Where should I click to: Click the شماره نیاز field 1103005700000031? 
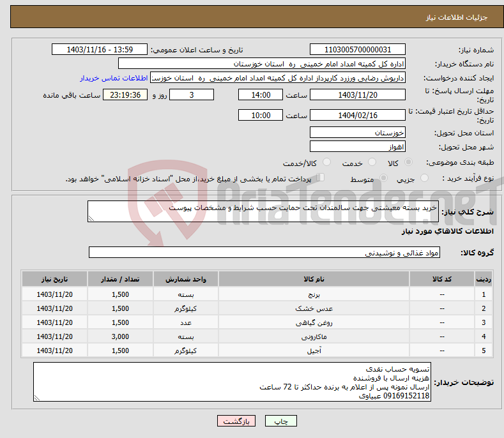point(358,50)
